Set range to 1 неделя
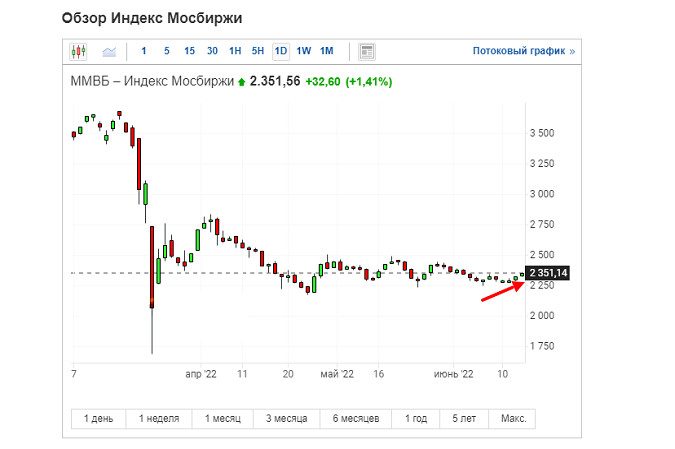The image size is (675, 449). (159, 418)
